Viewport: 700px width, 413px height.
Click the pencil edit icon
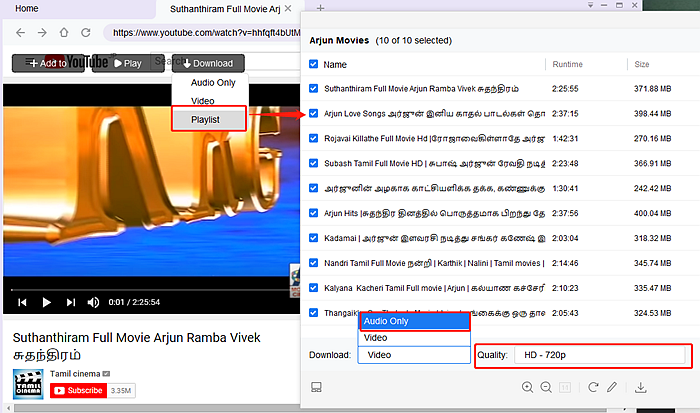point(612,387)
